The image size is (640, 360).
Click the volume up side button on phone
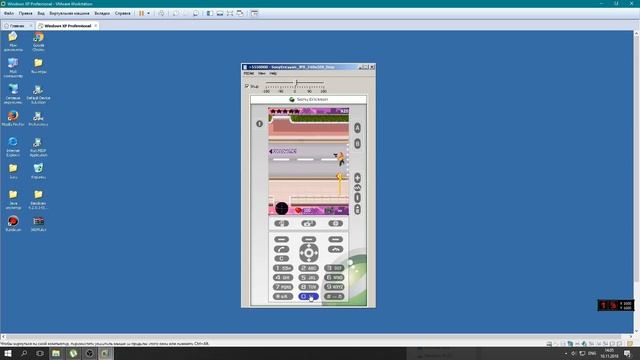(357, 178)
